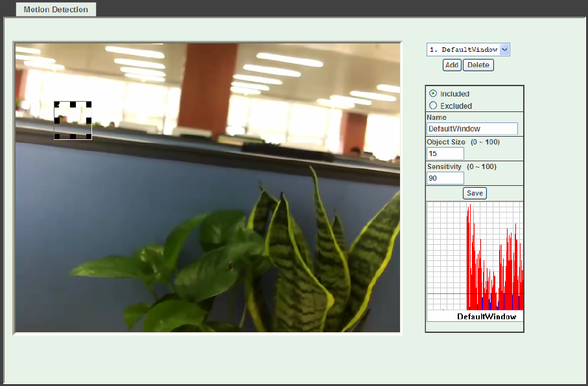Click the Sensitivity (0 ~ 100) label
This screenshot has width=588, height=386.
pyautogui.click(x=462, y=166)
